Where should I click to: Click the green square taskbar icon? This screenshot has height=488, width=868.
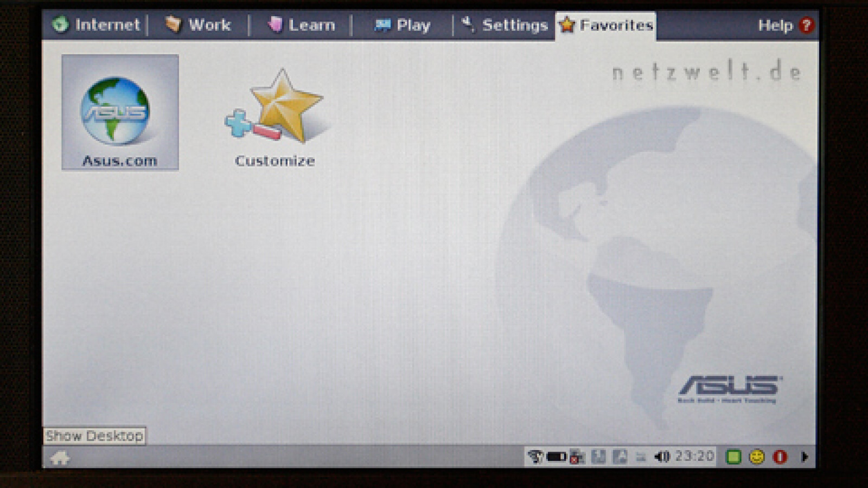point(733,457)
